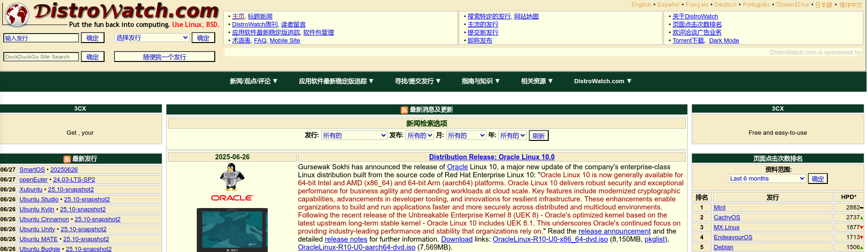Image resolution: width=868 pixels, height=252 pixels.
Task: Open the Oracle link in the article text
Action: (457, 167)
